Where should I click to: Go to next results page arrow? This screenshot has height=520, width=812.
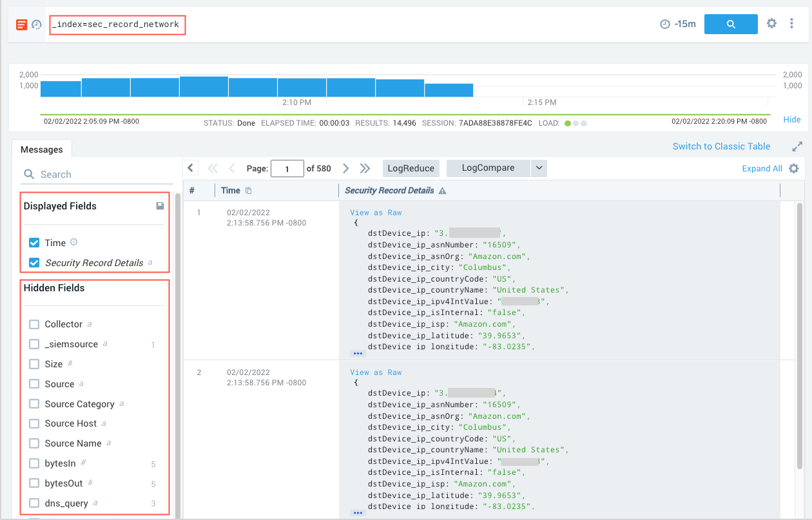pyautogui.click(x=346, y=168)
